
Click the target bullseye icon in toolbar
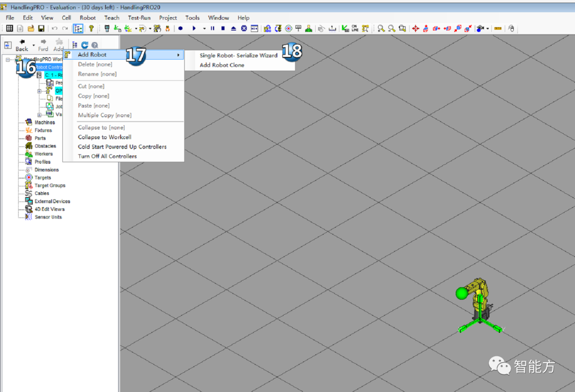289,28
